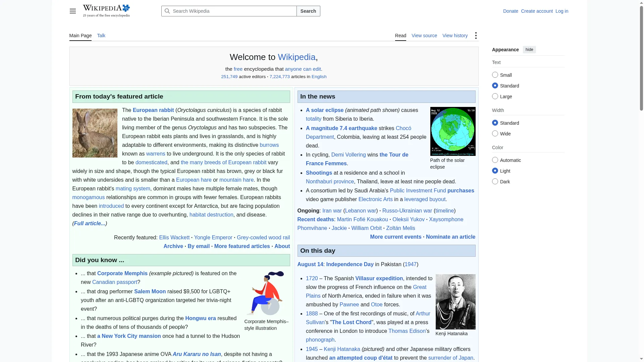
Task: Click the Wikipedia link in welcome heading
Action: [x=297, y=57]
